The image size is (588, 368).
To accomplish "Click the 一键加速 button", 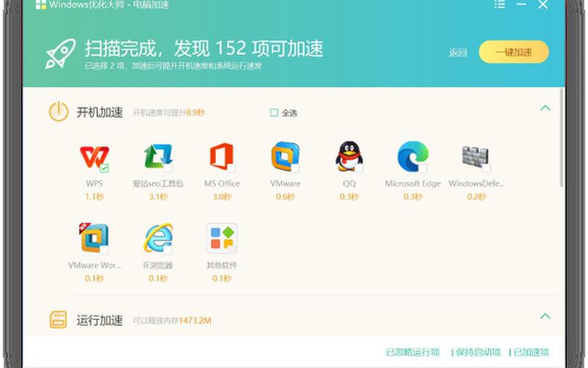I will pos(514,52).
